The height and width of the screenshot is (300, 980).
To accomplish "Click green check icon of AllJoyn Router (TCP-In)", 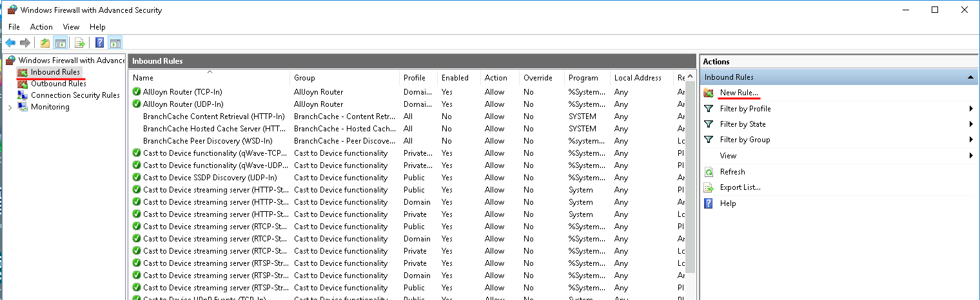I will pos(137,92).
